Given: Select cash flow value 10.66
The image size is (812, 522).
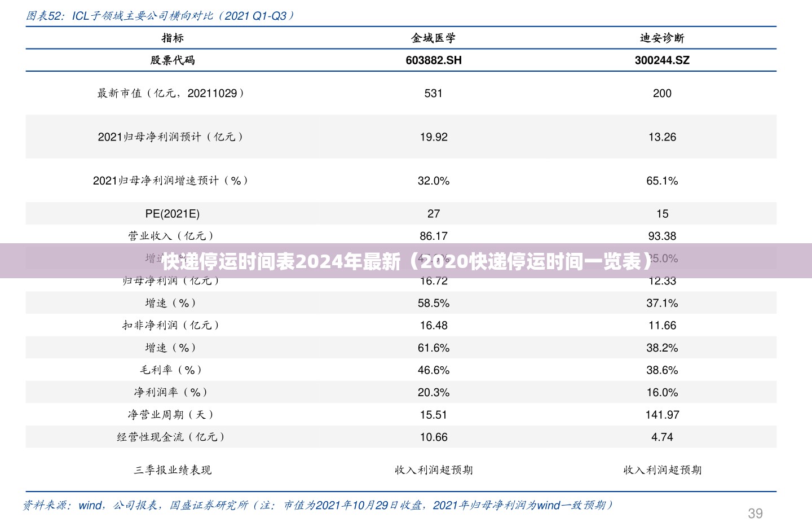Looking at the screenshot, I should click(434, 437).
